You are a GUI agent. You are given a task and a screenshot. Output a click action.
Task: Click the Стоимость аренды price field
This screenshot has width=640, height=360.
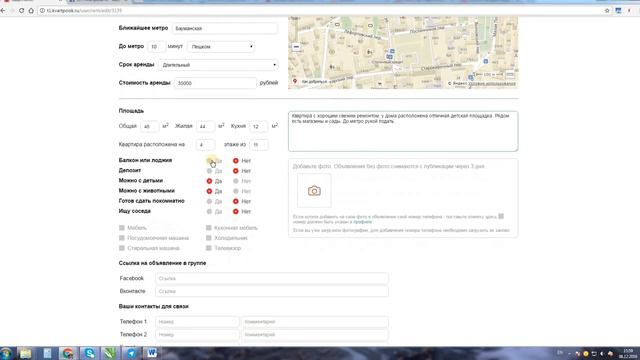[x=215, y=83]
